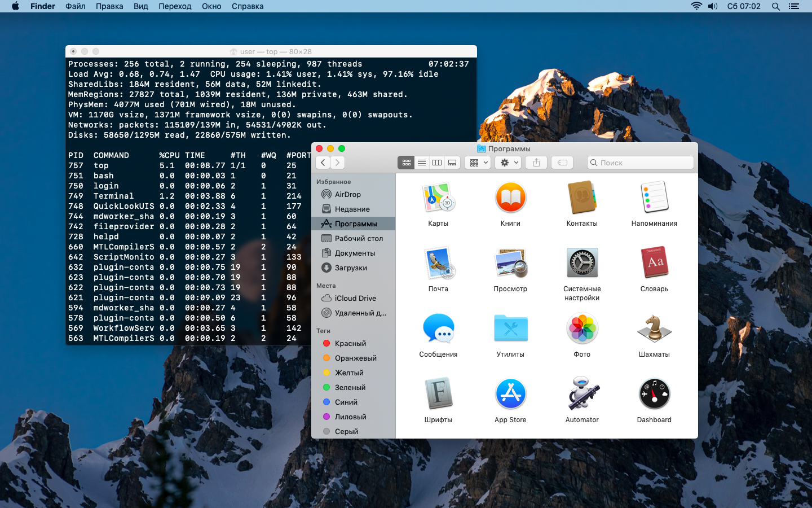The width and height of the screenshot is (812, 508).
Task: Open the item grouping dropdown
Action: pyautogui.click(x=479, y=163)
